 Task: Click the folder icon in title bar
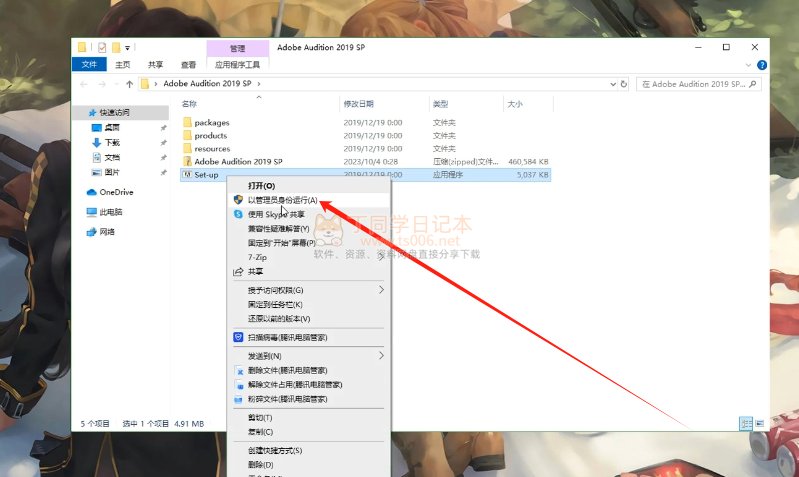pos(82,47)
